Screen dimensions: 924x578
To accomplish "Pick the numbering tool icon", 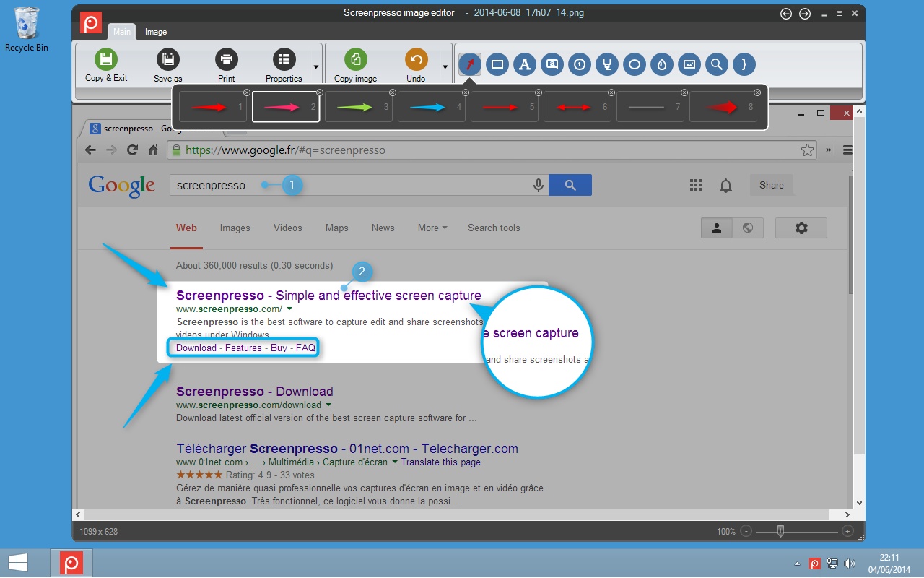I will (x=580, y=64).
